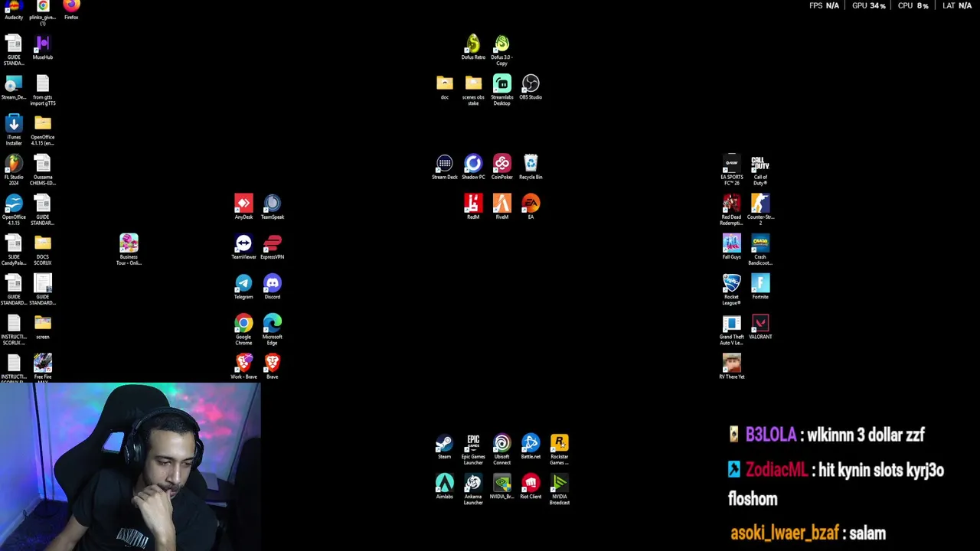Open the Business Tour game icon

pos(129,250)
